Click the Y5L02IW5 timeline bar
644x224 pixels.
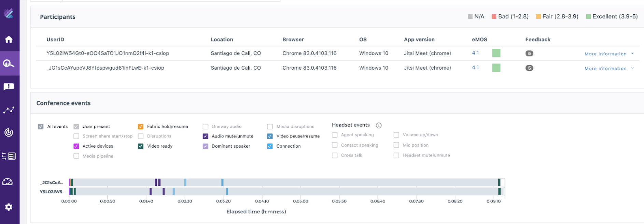287,192
